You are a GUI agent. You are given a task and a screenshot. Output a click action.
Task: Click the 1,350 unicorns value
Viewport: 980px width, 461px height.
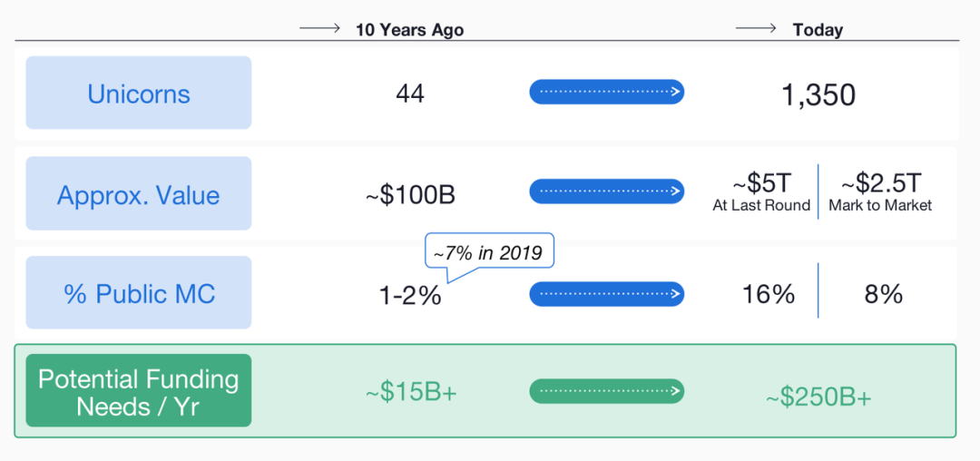pyautogui.click(x=818, y=94)
